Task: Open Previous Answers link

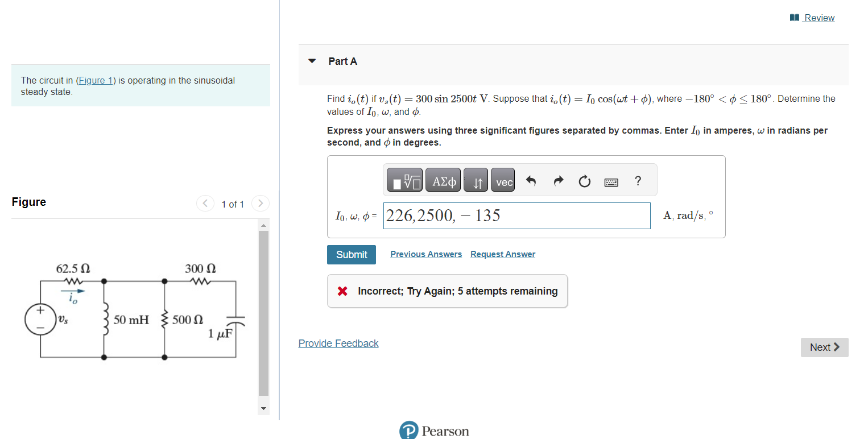Action: tap(426, 254)
